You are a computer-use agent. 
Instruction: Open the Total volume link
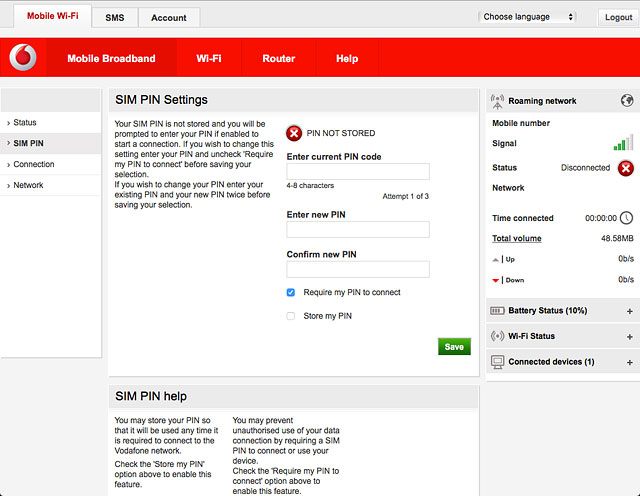pyautogui.click(x=517, y=238)
